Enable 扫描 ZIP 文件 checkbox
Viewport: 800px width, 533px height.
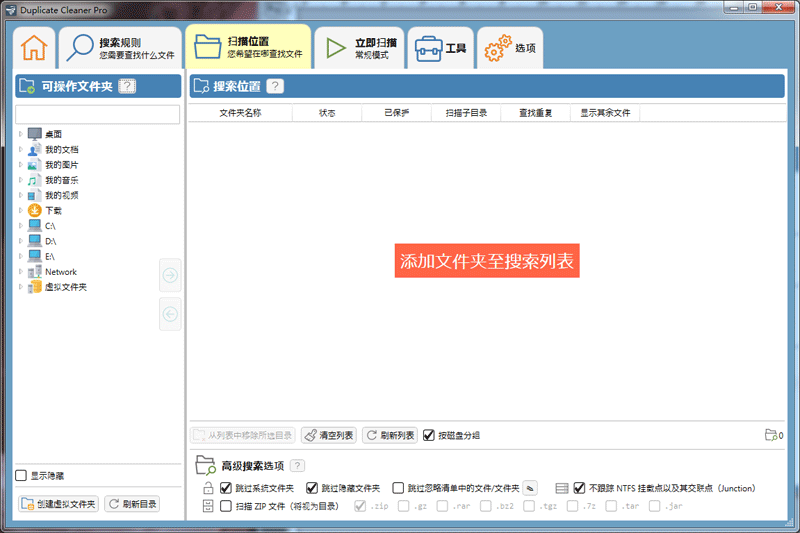pos(226,506)
